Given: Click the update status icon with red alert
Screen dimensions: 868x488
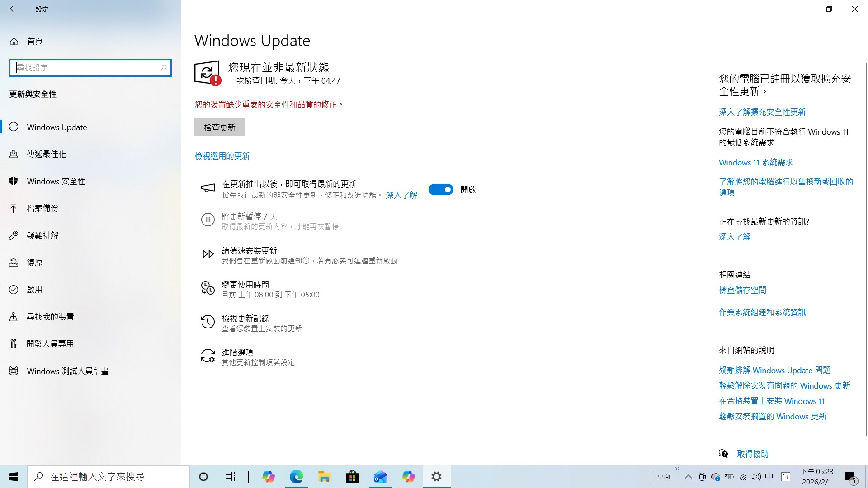Looking at the screenshot, I should click(x=208, y=73).
